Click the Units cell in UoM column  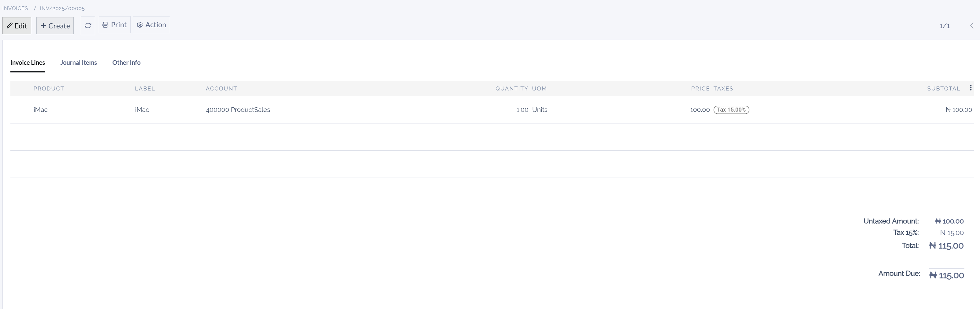pyautogui.click(x=540, y=110)
